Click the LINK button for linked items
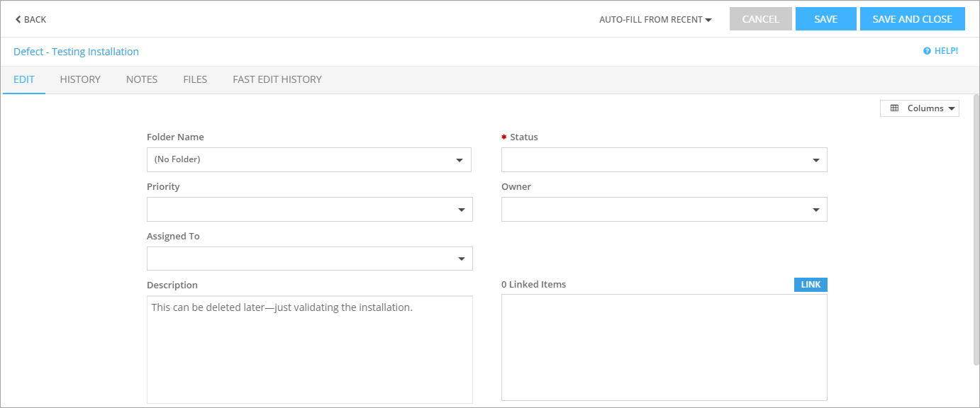This screenshot has height=408, width=980. (x=811, y=284)
